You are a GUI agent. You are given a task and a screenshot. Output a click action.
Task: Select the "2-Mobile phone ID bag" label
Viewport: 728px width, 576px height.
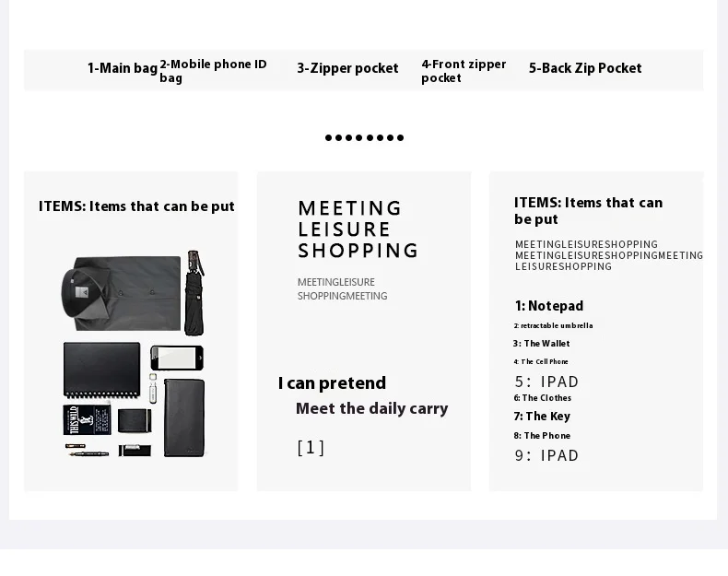tap(213, 71)
